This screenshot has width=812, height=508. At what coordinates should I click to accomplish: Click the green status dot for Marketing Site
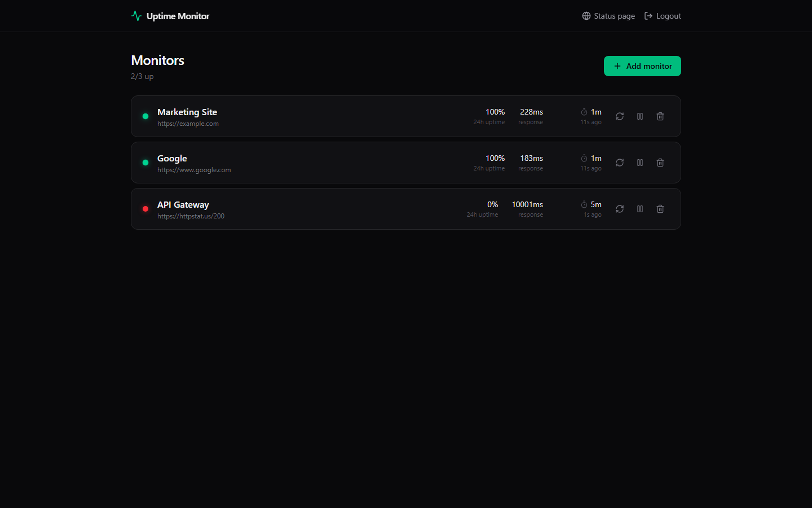pyautogui.click(x=145, y=116)
